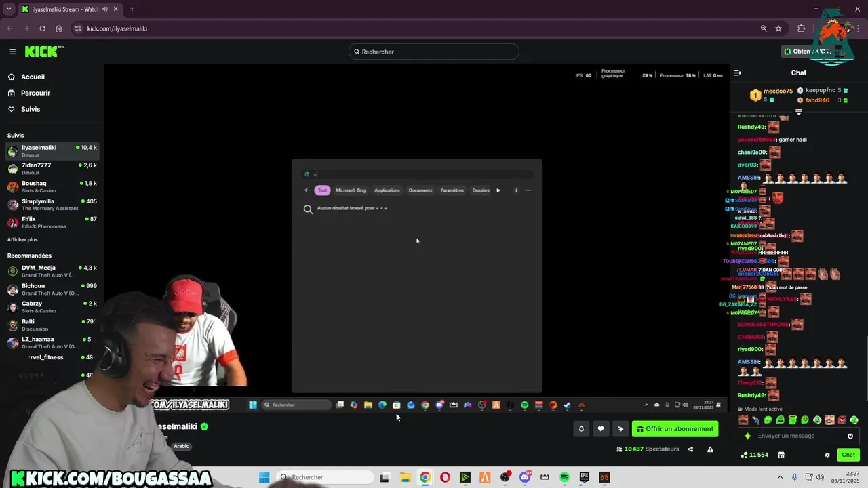Select the ilyaselmaliki Stream tab

(70, 9)
